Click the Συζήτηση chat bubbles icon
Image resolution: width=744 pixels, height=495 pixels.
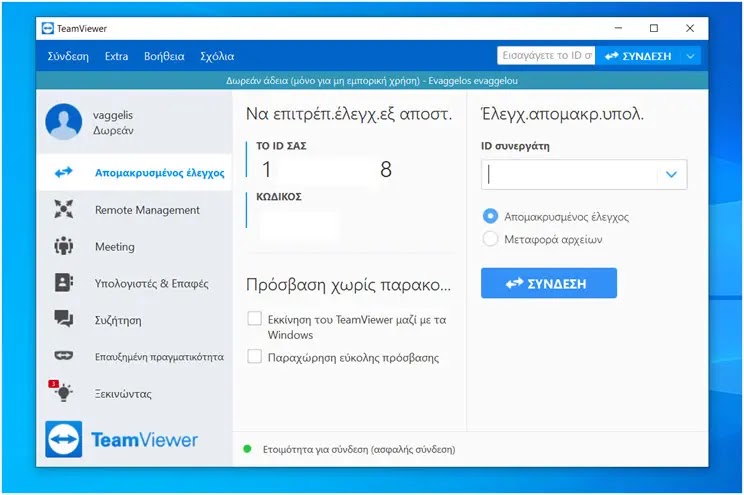pos(64,319)
